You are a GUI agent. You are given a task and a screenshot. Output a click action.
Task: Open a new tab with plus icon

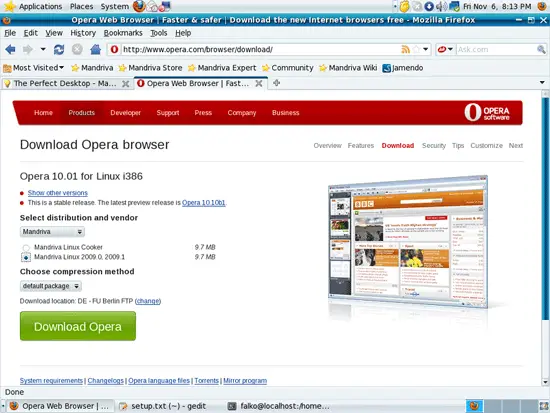[276, 83]
